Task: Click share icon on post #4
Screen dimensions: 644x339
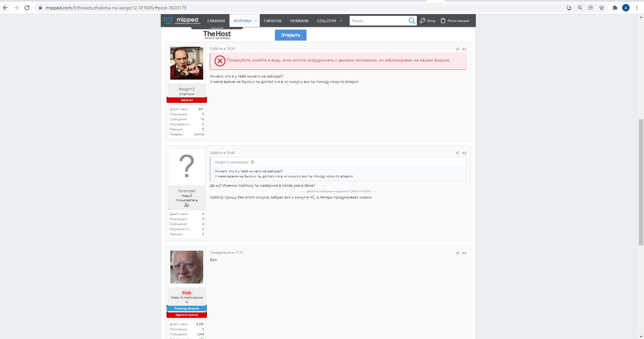Action: [457, 253]
